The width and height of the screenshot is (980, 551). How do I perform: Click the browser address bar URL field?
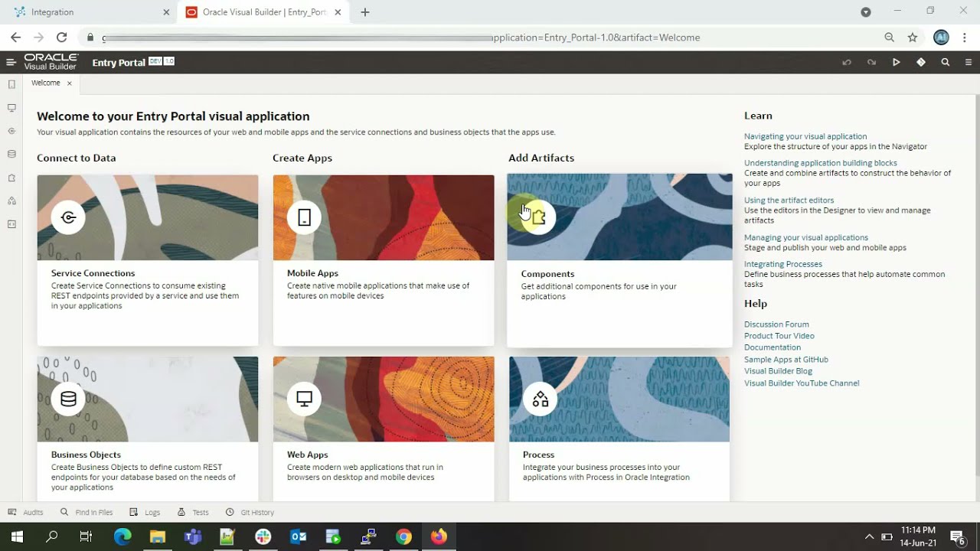point(490,37)
